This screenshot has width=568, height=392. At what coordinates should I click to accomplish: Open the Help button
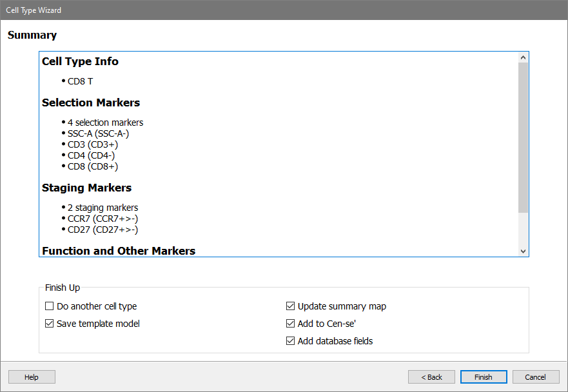(x=32, y=377)
